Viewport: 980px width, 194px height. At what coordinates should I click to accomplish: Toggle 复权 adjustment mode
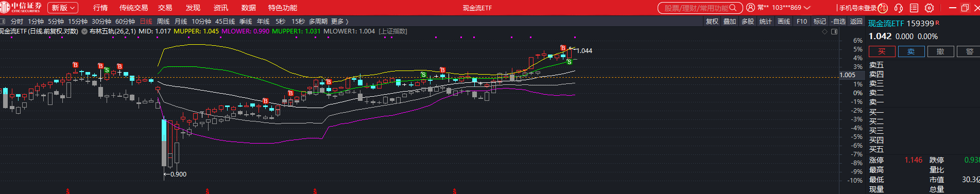712,21
